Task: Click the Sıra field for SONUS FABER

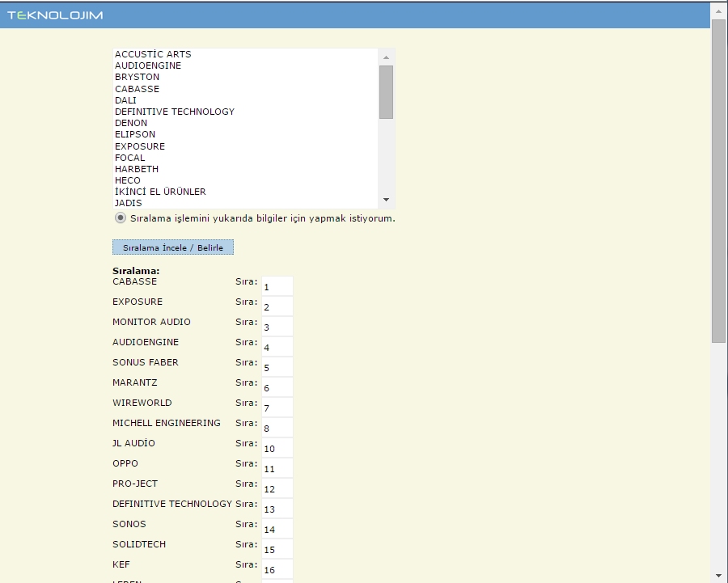Action: coord(277,366)
